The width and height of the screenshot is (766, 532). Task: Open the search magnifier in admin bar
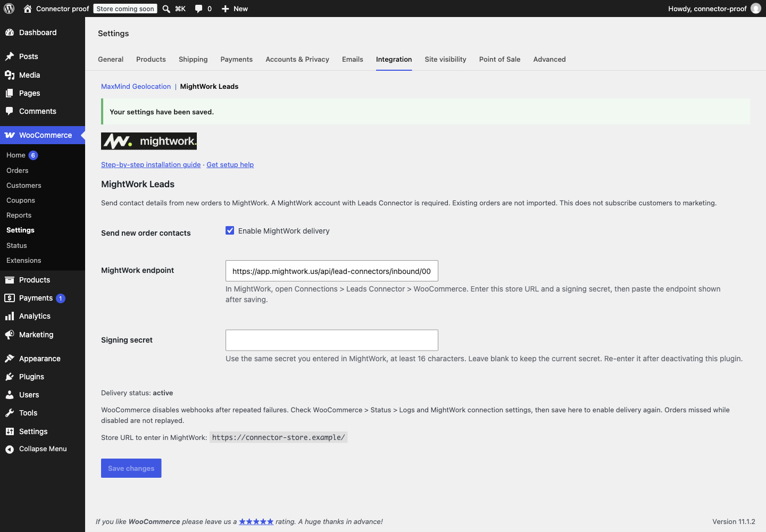tap(166, 9)
